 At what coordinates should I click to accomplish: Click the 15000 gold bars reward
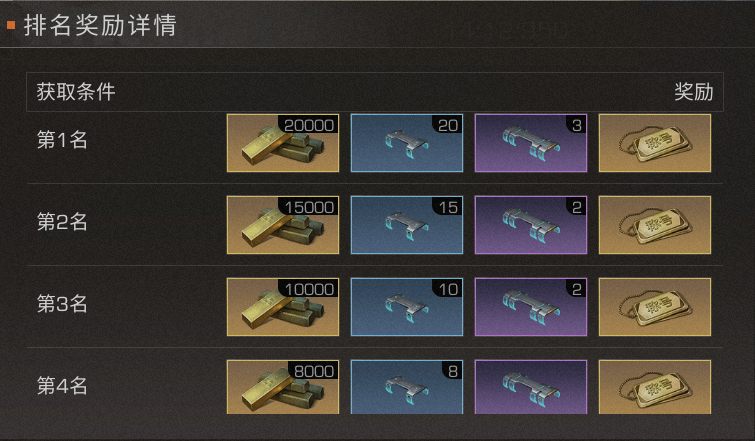point(283,225)
